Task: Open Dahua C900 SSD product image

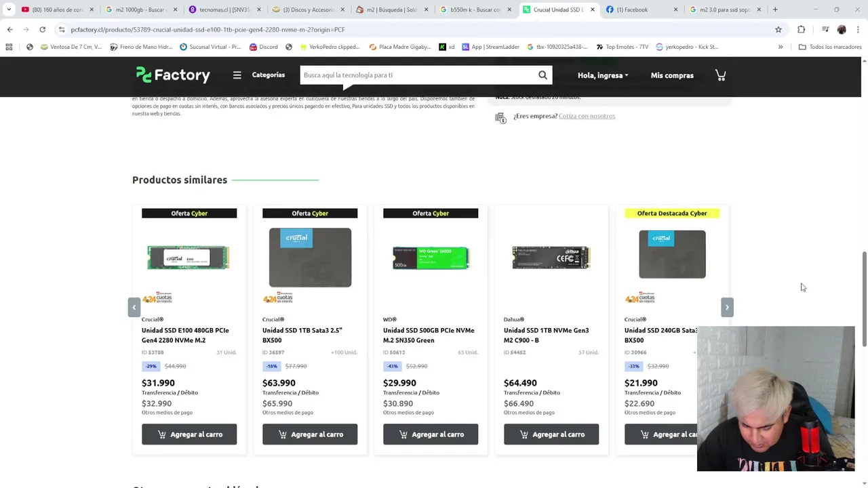Action: 551,258
